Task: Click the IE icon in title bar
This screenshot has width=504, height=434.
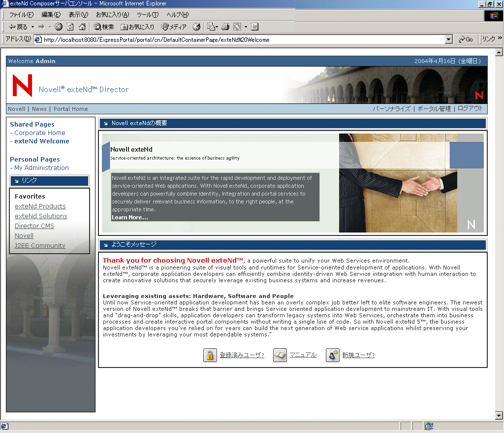Action: tap(4, 3)
